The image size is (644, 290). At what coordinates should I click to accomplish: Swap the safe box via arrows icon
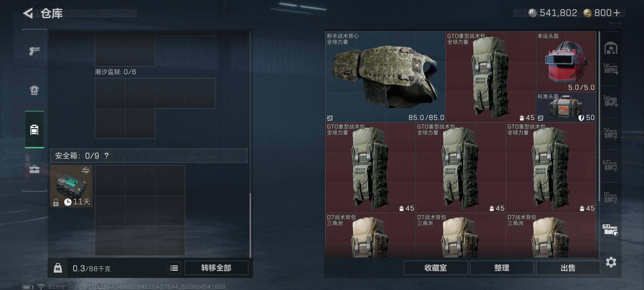[85, 170]
